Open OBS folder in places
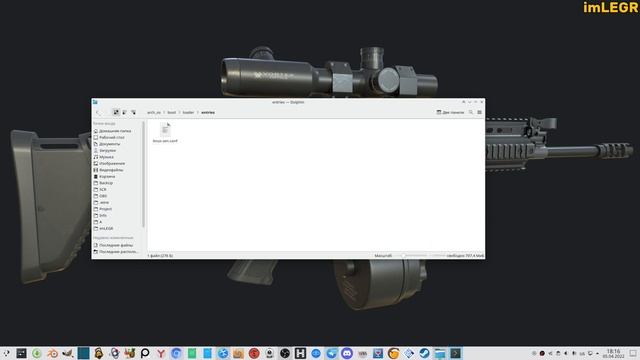Viewport: 640px width, 360px height. point(100,196)
